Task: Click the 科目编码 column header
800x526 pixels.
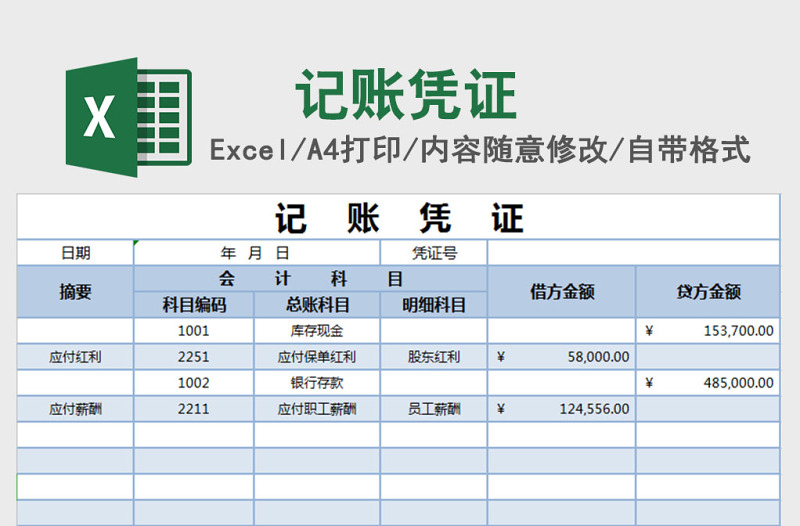Action: pos(194,304)
